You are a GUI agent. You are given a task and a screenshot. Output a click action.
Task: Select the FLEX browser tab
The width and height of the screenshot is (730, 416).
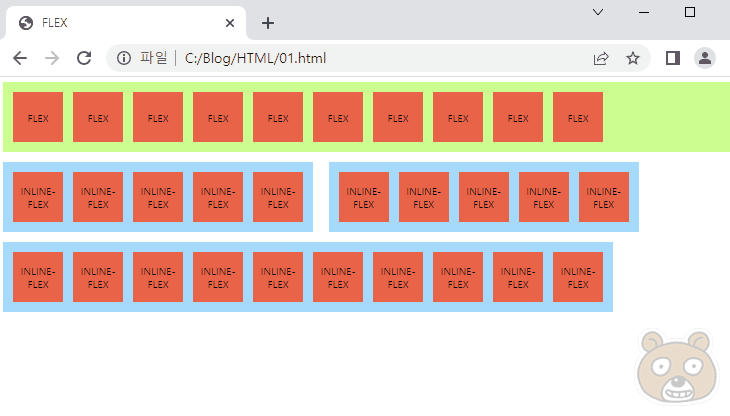pyautogui.click(x=126, y=23)
